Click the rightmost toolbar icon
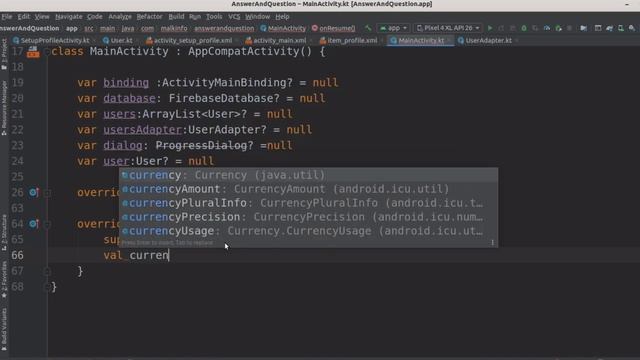The width and height of the screenshot is (640, 360). point(632,28)
